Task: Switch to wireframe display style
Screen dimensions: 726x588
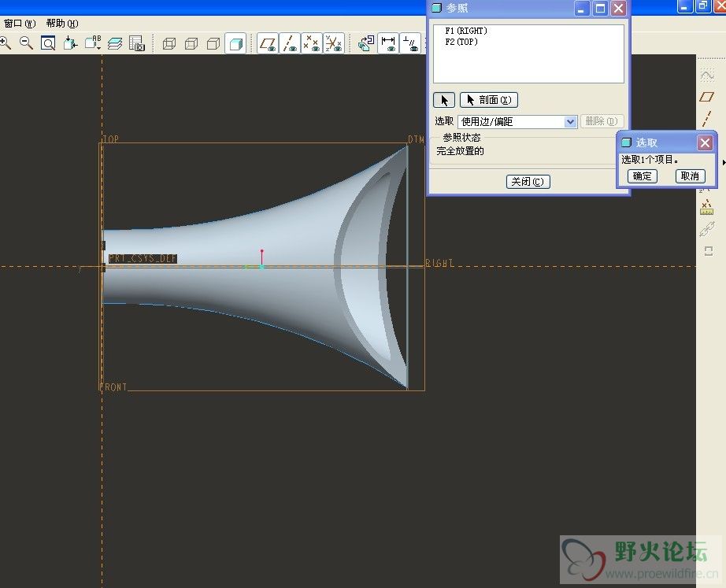Action: click(169, 44)
